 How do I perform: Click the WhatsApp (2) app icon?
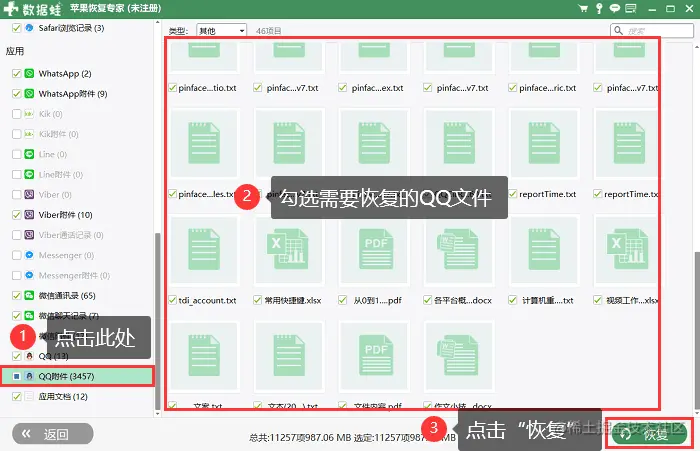(x=29, y=73)
